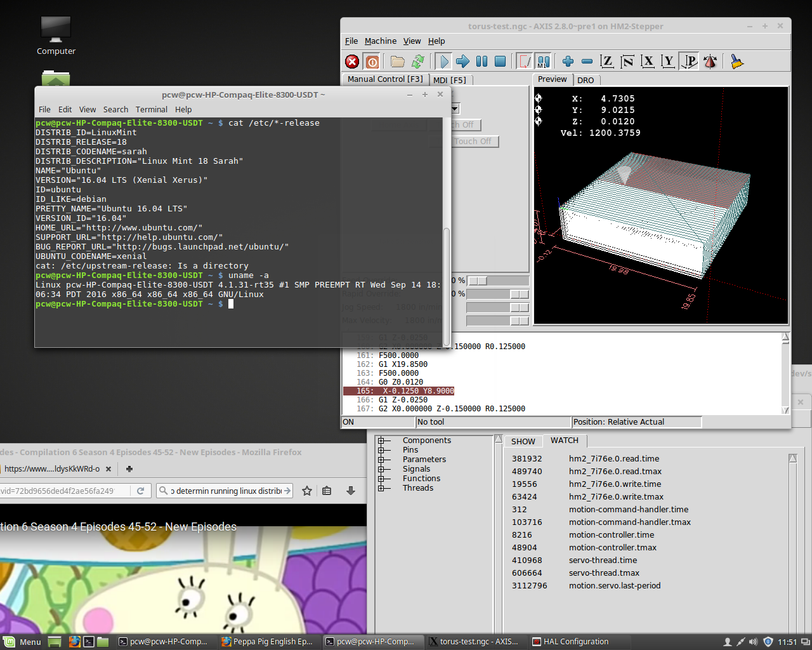Select G-code line 162 G1 X19.8500
The width and height of the screenshot is (812, 650).
coord(391,364)
